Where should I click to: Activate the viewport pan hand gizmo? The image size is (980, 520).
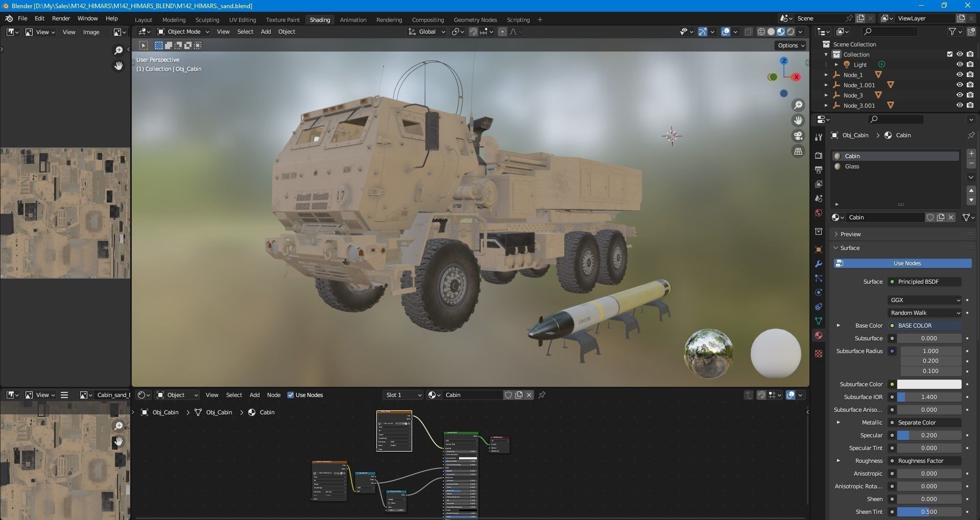point(798,120)
